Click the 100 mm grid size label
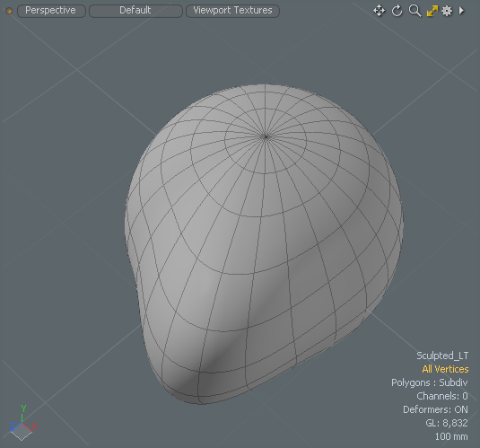The height and width of the screenshot is (448, 480). pos(451,436)
